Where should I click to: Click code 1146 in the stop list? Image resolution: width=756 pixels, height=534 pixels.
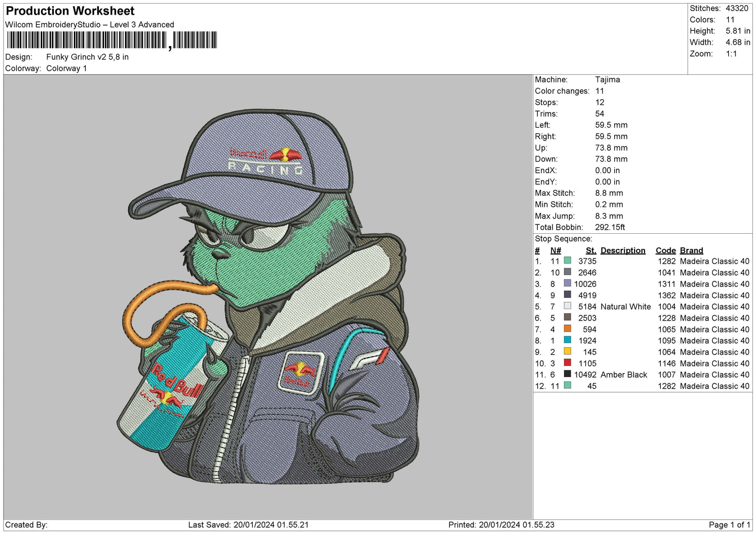[x=667, y=363]
